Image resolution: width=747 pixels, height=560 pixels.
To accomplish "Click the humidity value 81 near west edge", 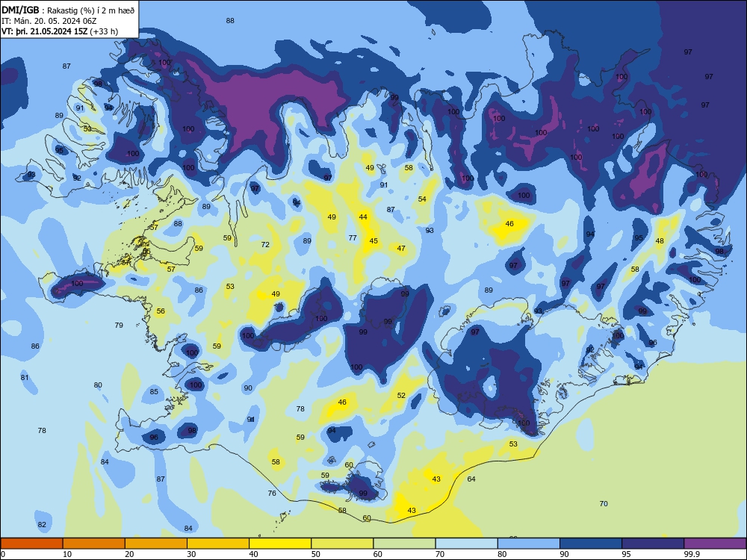I will tap(25, 378).
